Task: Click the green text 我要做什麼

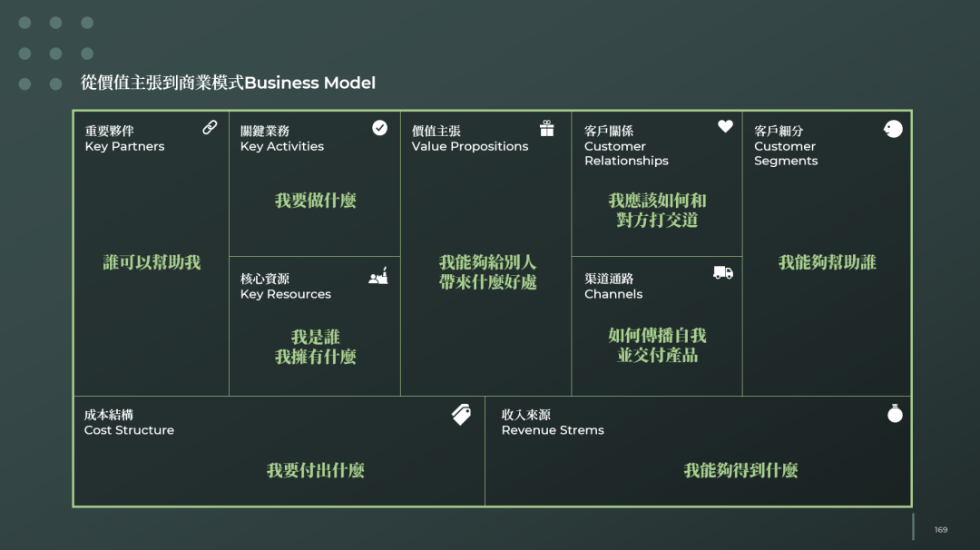Action: pos(316,200)
